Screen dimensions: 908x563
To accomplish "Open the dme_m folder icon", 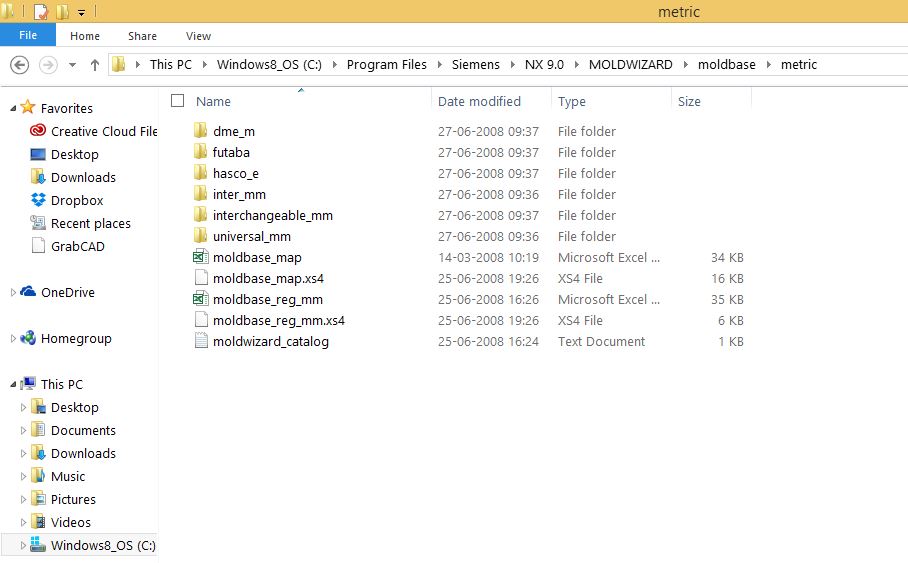I will click(200, 131).
